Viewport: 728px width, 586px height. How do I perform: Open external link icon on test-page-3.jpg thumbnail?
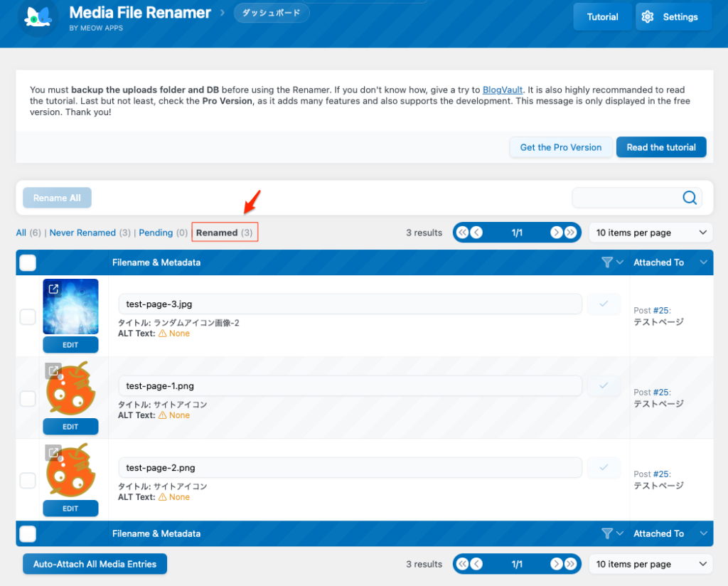click(x=53, y=289)
